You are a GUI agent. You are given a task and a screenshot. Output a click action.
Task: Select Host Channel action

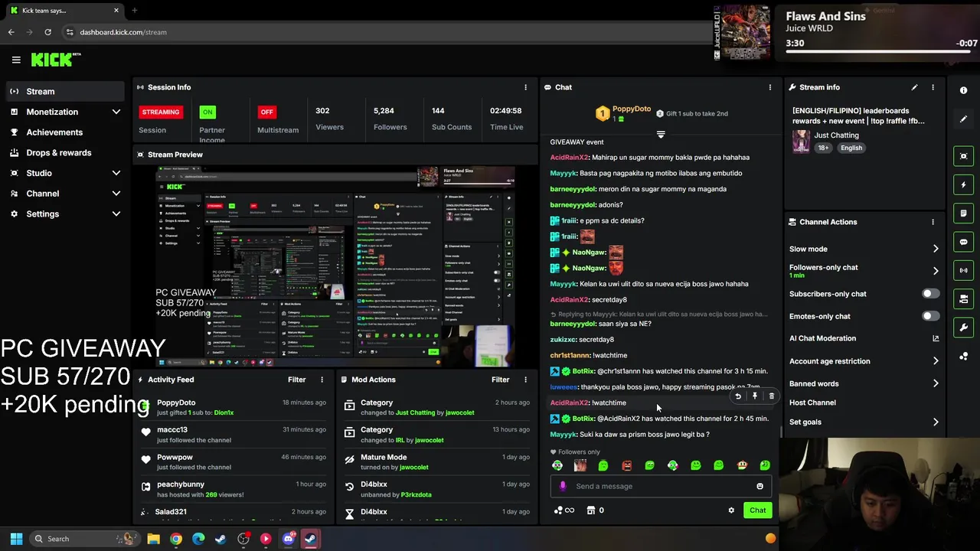click(812, 403)
